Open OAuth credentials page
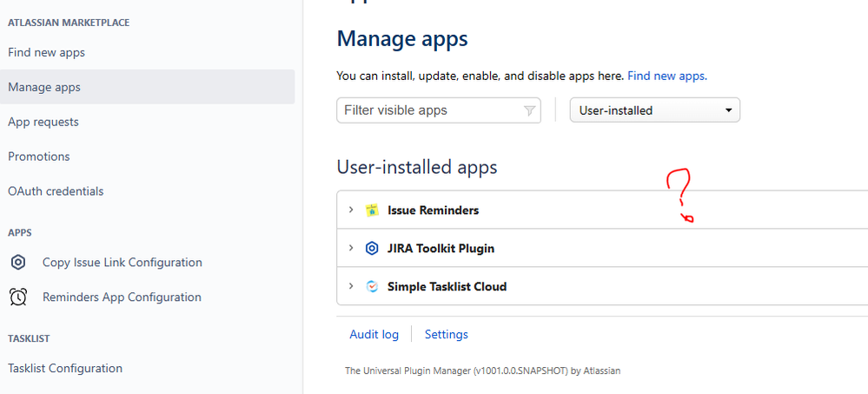Viewport: 868px width, 394px height. (56, 191)
